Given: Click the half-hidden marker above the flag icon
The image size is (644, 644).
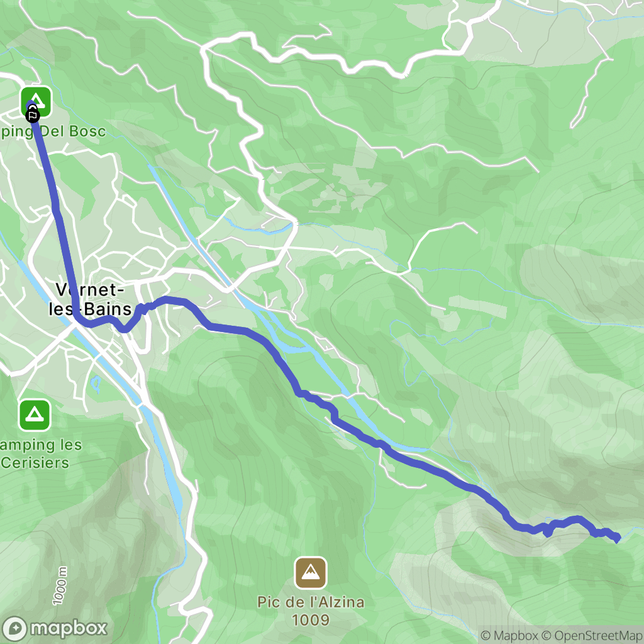Looking at the screenshot, I should point(31,108).
